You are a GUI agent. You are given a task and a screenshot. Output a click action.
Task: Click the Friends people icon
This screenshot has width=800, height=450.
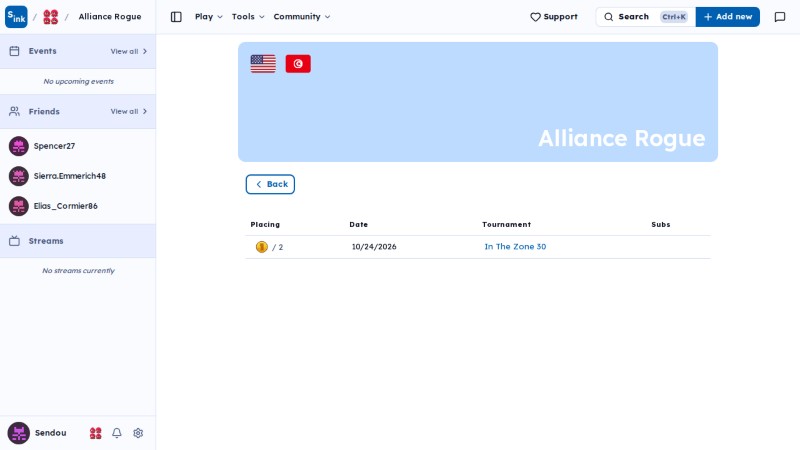click(x=14, y=111)
